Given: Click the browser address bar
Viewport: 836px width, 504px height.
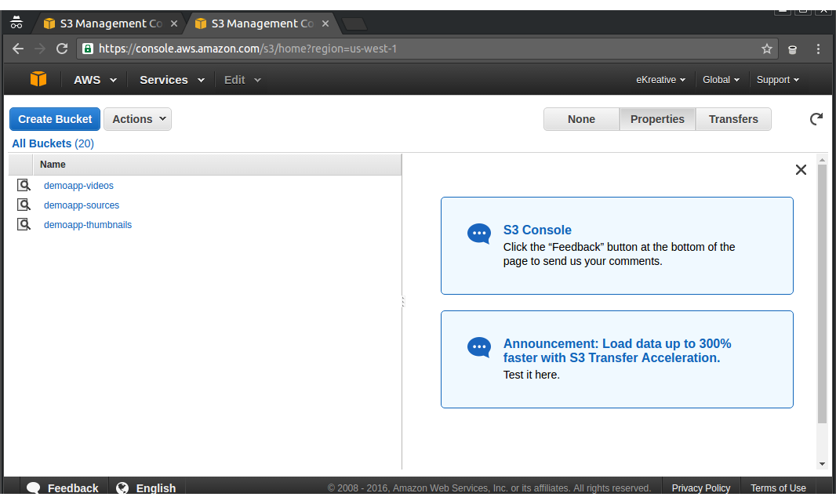Looking at the screenshot, I should tap(423, 49).
